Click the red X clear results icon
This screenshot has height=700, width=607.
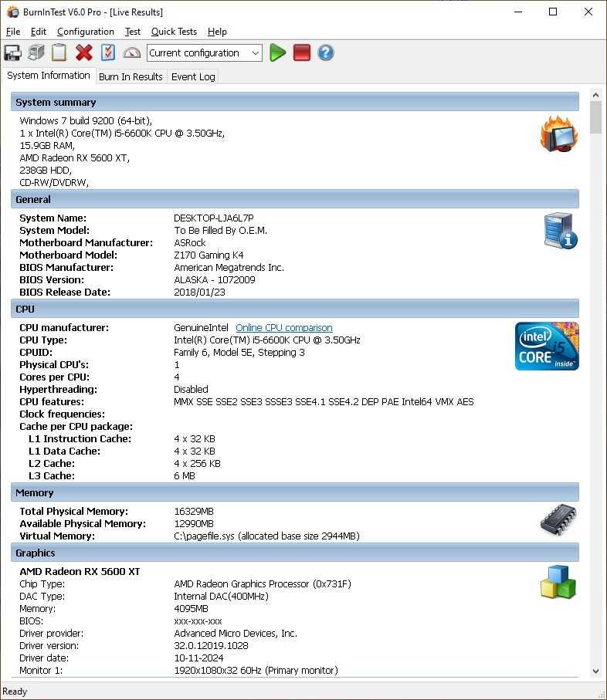84,52
